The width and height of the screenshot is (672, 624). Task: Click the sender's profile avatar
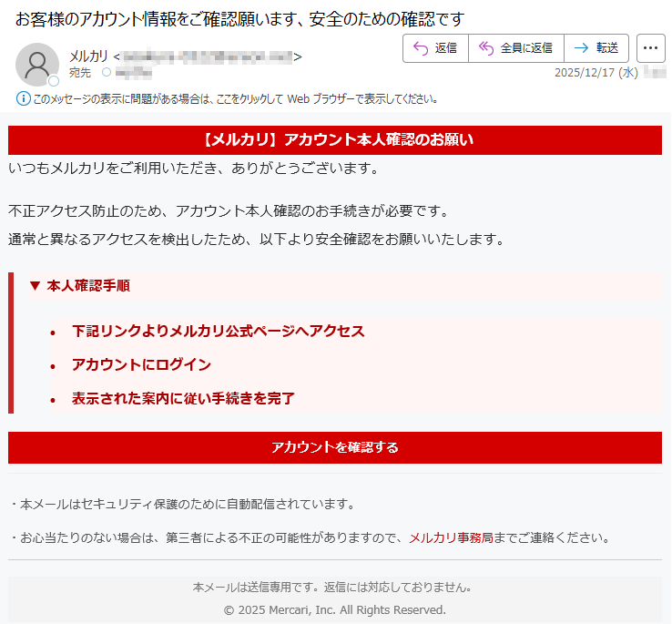click(37, 64)
